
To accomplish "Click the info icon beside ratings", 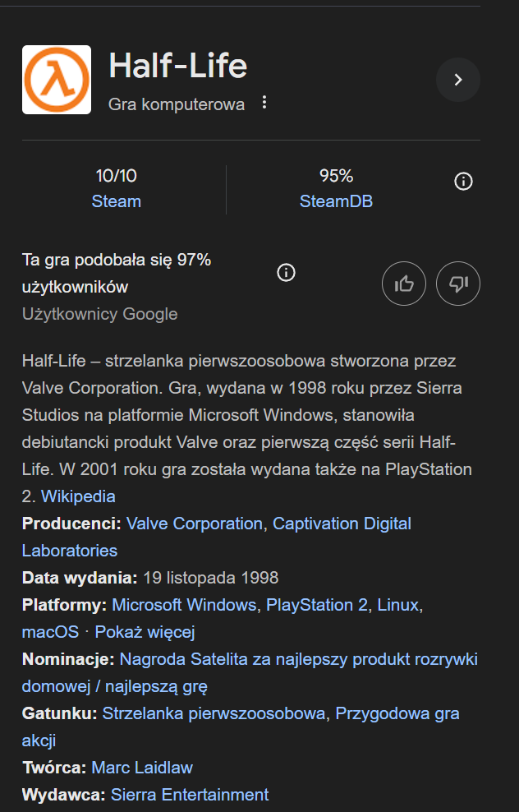I will pos(463,181).
